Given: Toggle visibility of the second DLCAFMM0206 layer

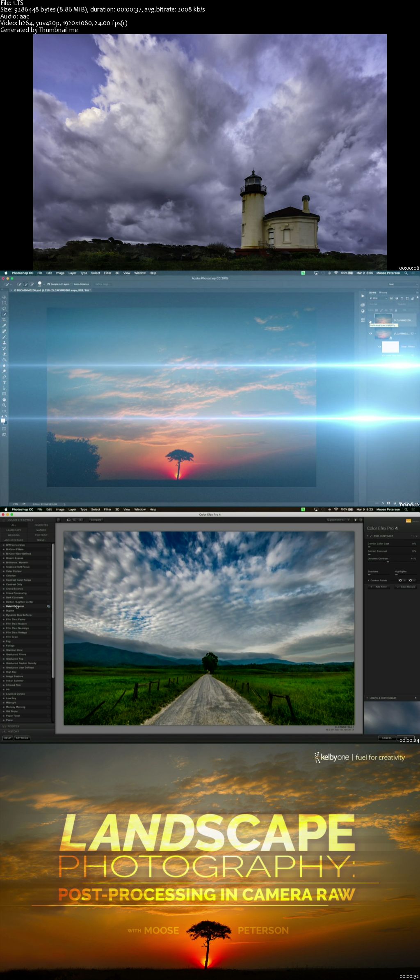Looking at the screenshot, I should tap(370, 334).
